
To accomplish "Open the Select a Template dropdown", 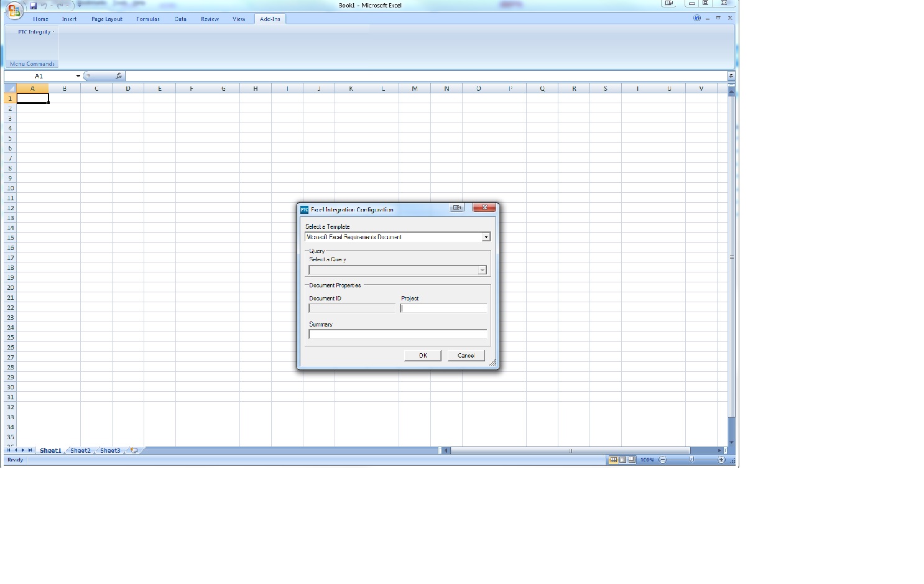I will point(486,237).
